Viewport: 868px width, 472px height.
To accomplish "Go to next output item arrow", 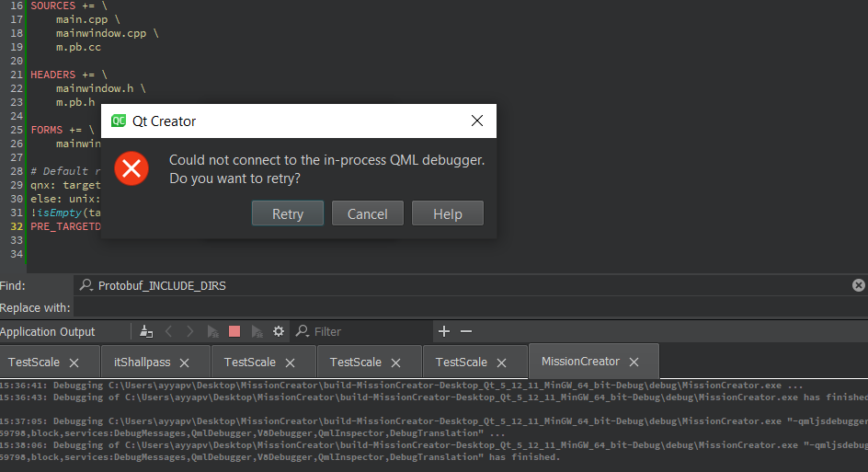I will (x=190, y=331).
